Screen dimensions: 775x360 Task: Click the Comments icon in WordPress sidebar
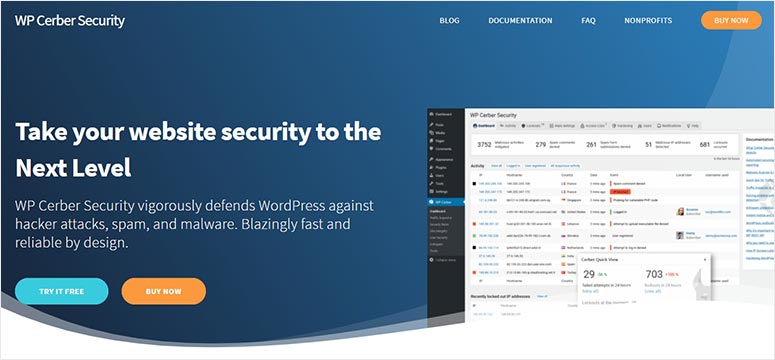431,148
